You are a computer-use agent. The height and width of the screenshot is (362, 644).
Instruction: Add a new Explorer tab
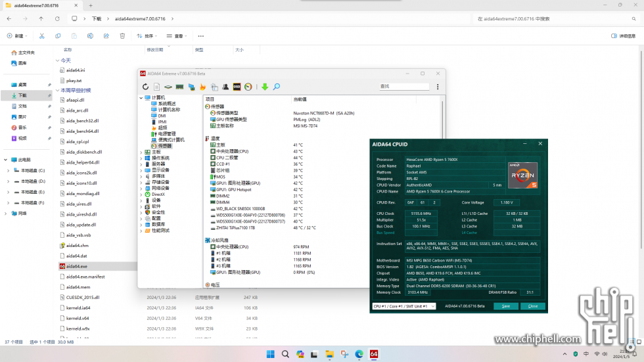tap(91, 6)
